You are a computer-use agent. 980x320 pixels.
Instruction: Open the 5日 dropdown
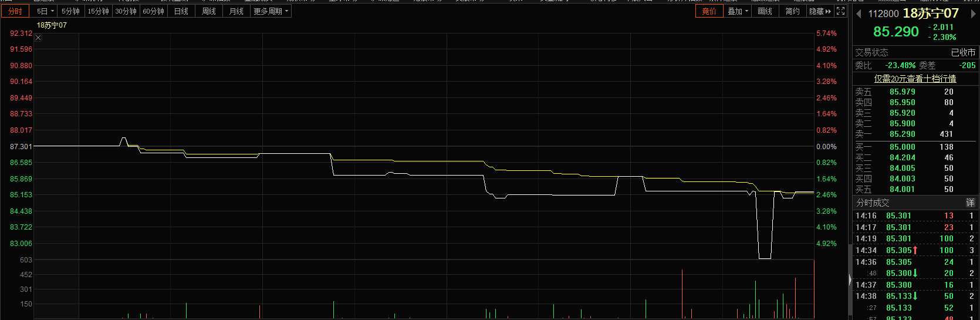point(45,11)
